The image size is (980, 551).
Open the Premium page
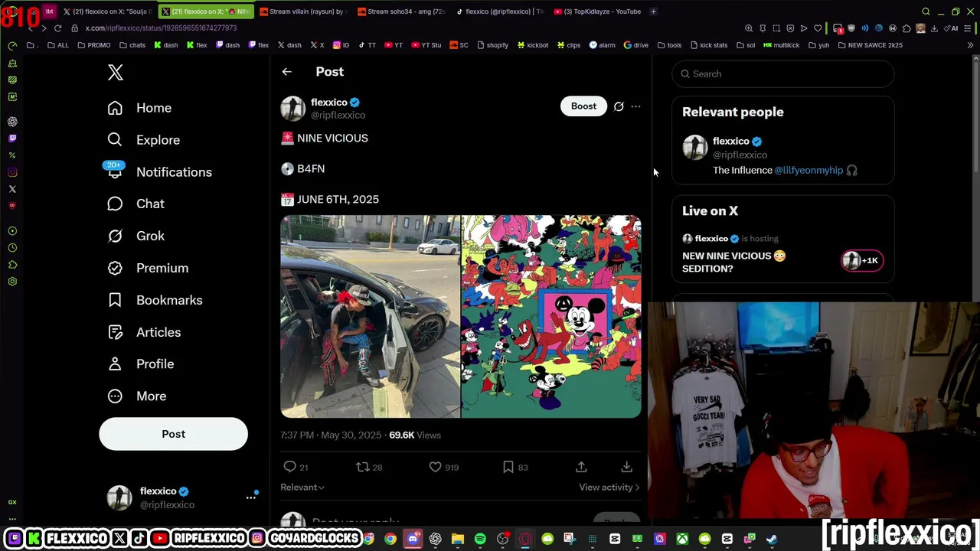pos(148,268)
